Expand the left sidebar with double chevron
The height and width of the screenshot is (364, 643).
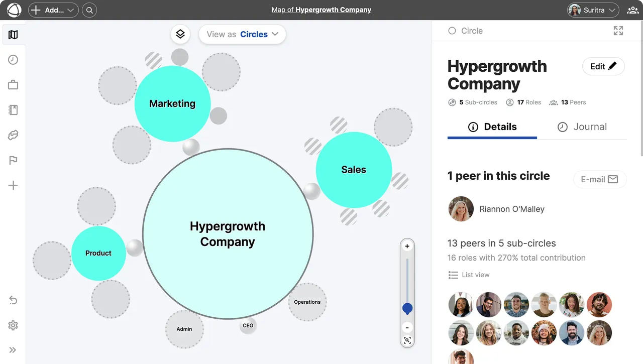tap(13, 350)
